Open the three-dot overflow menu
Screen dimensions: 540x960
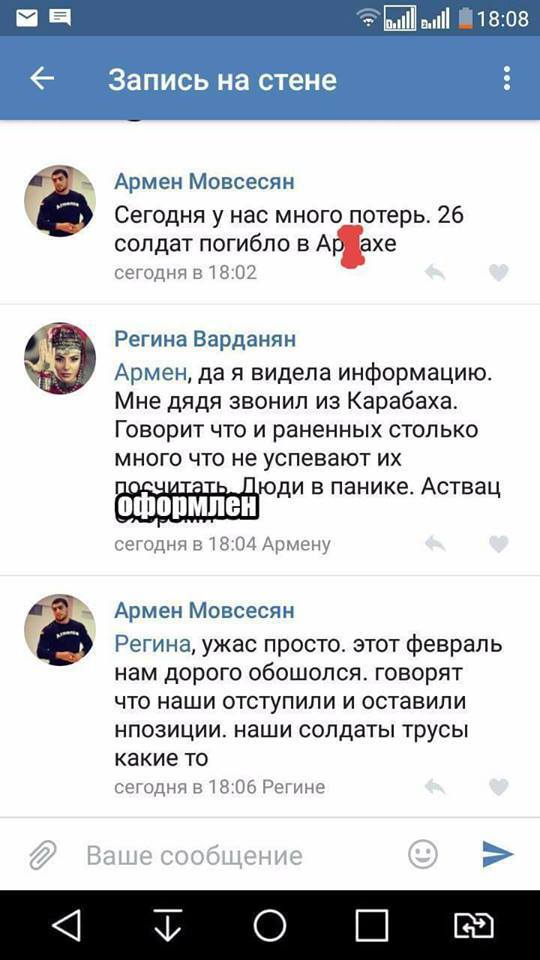pyautogui.click(x=506, y=79)
